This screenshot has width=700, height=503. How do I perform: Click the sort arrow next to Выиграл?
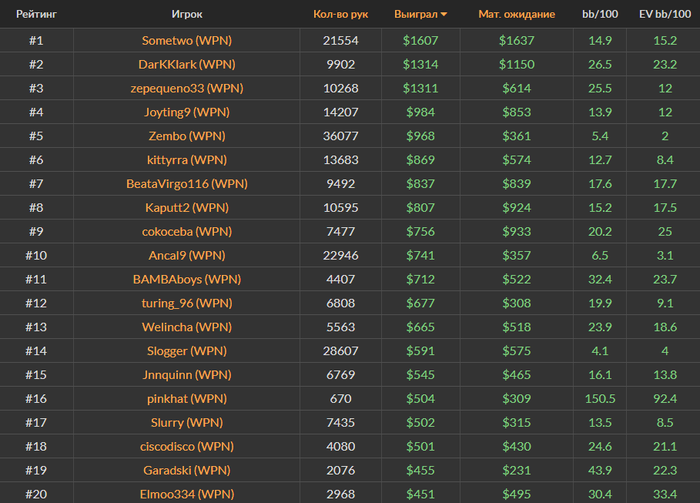point(444,15)
